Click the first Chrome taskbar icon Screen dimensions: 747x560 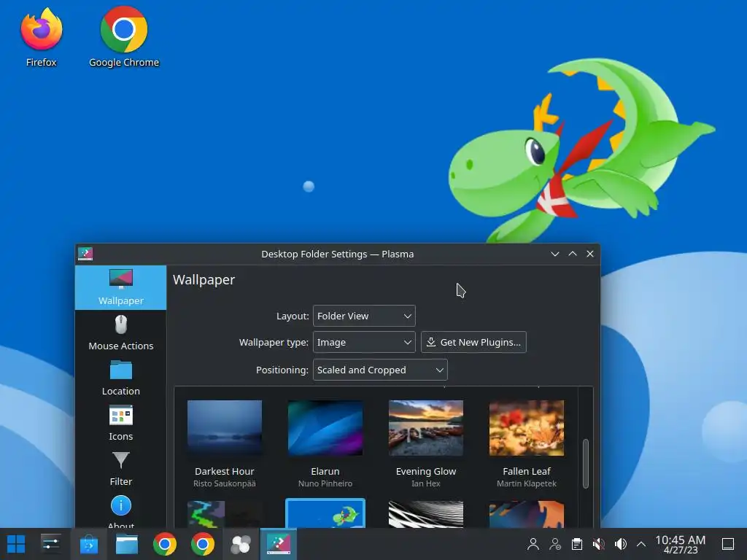tap(165, 544)
